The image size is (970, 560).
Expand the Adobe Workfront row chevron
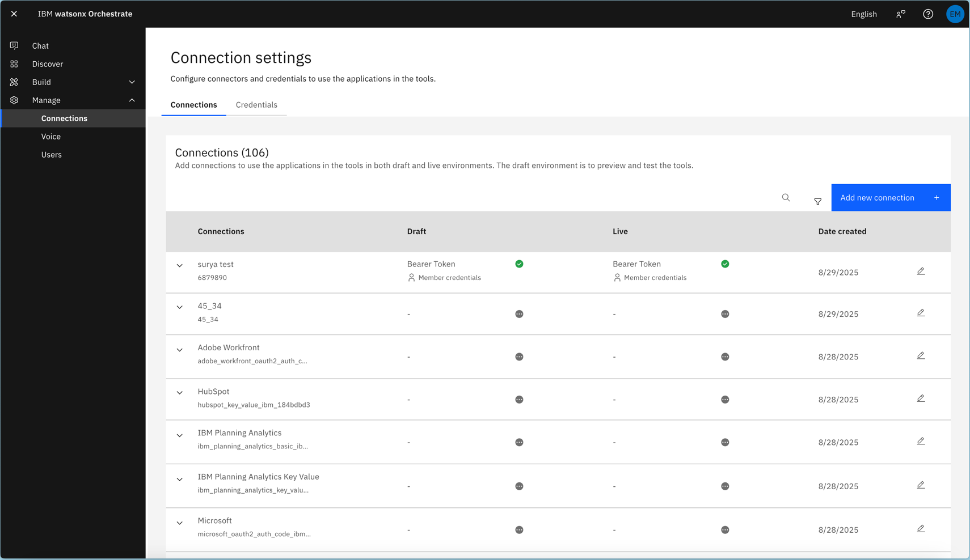pyautogui.click(x=180, y=350)
